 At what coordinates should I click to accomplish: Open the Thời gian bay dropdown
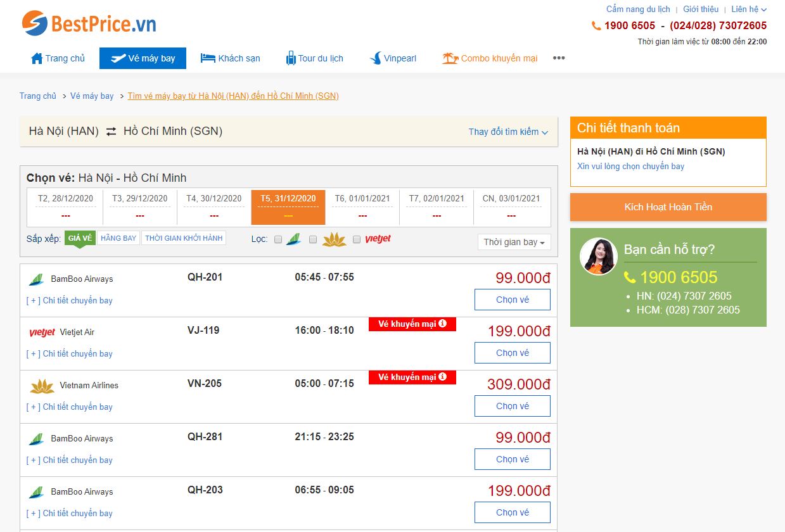click(514, 242)
